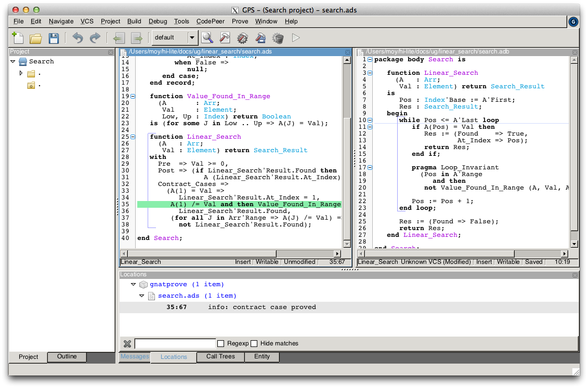Go to the previous location with the back icon

pyautogui.click(x=119, y=38)
